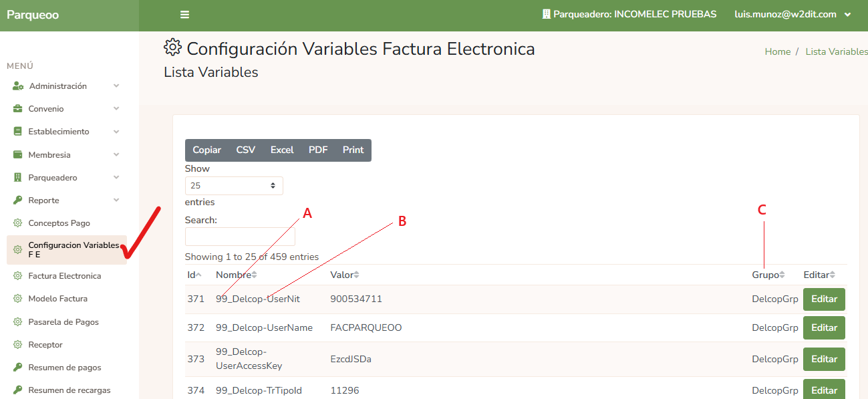The width and height of the screenshot is (868, 399).
Task: Click Editar for variable 99_Delcop-UserNit
Action: [823, 299]
